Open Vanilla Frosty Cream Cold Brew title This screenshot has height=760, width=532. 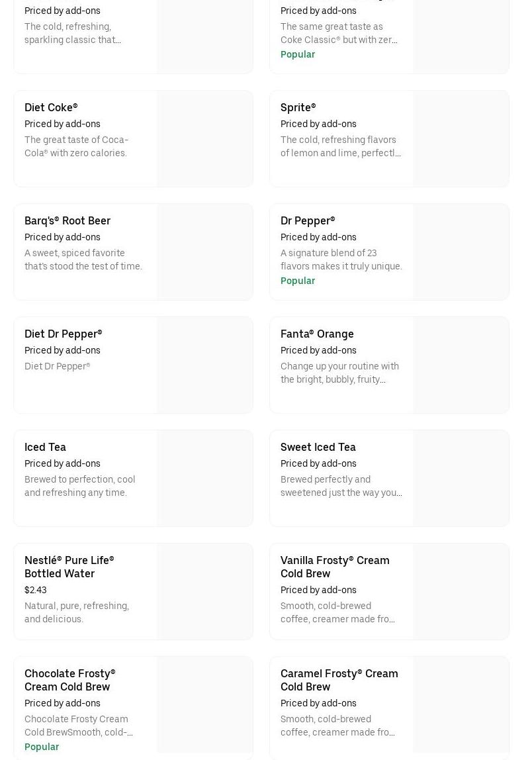pos(335,567)
